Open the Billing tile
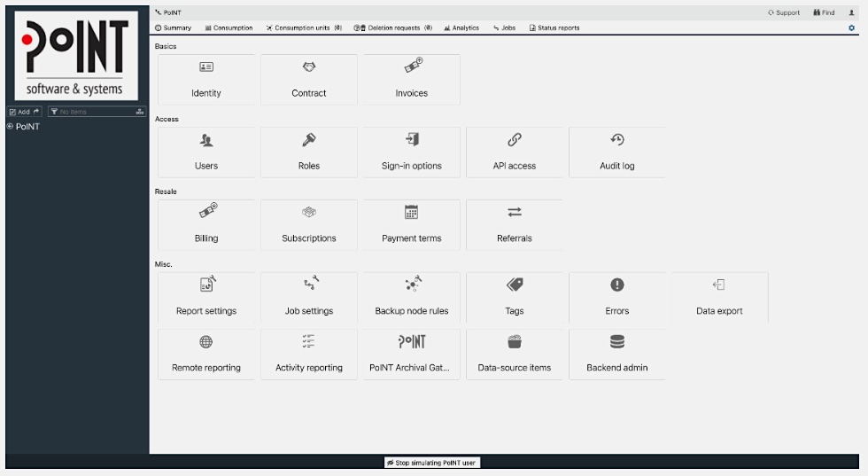 coord(205,224)
